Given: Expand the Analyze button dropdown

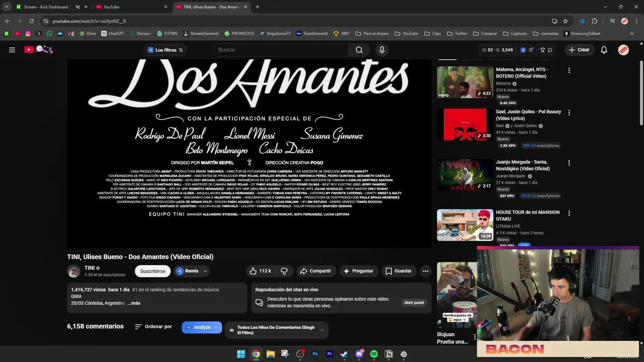Looking at the screenshot, I should coord(216,327).
